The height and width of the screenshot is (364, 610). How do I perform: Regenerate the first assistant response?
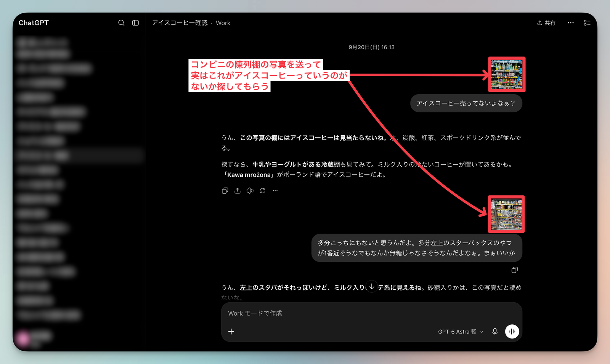coord(263,191)
